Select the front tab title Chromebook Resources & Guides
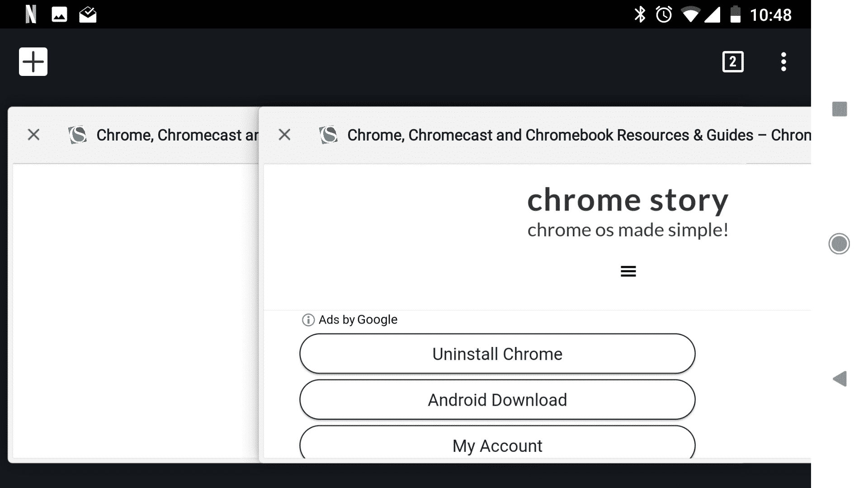 point(579,135)
